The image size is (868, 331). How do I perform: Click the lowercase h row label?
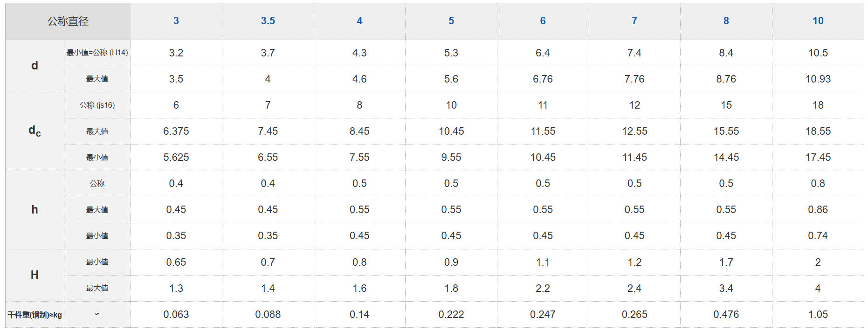click(34, 210)
